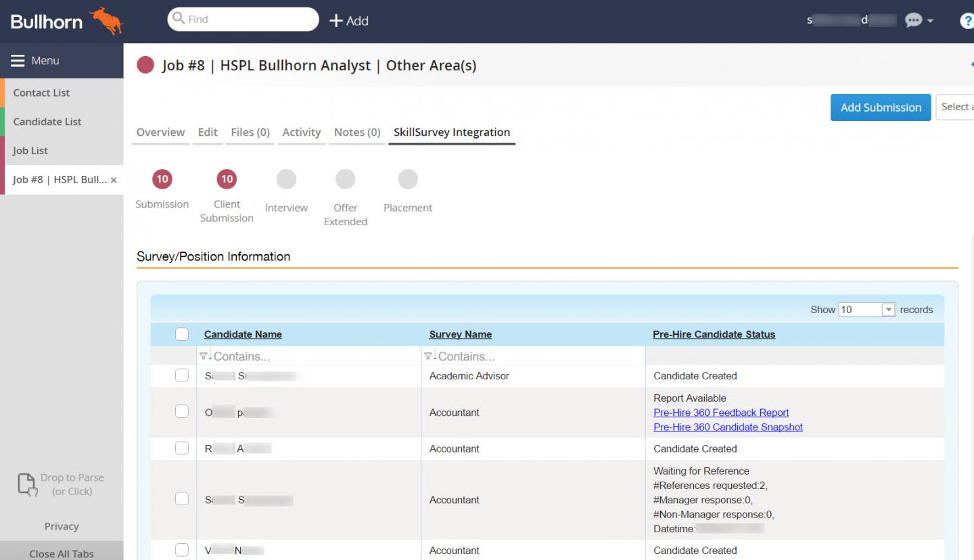Click the Report Available status text
Image resolution: width=974 pixels, height=560 pixels.
690,398
